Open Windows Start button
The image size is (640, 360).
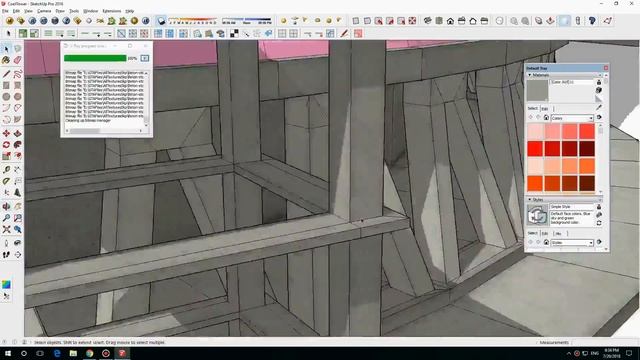[x=7, y=353]
